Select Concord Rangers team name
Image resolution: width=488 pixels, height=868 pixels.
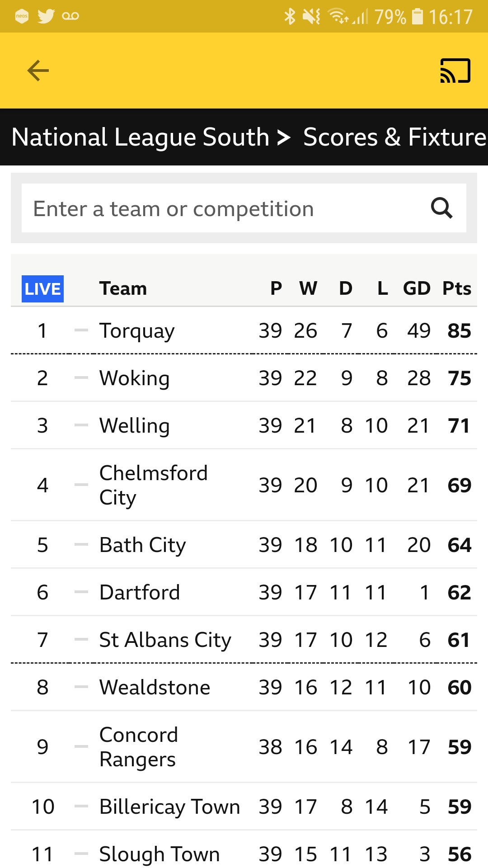(139, 747)
